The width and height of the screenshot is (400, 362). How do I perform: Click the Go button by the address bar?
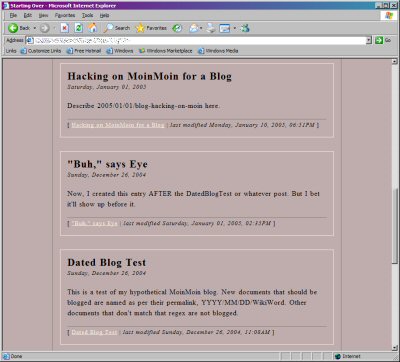tap(383, 40)
